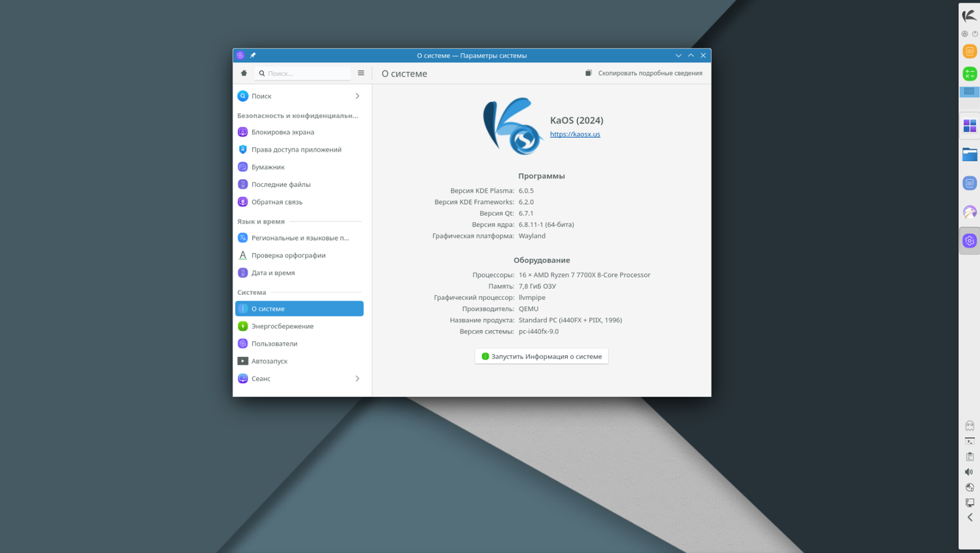The image size is (980, 553).
Task: Open the blue text editor dock icon
Action: [970, 183]
